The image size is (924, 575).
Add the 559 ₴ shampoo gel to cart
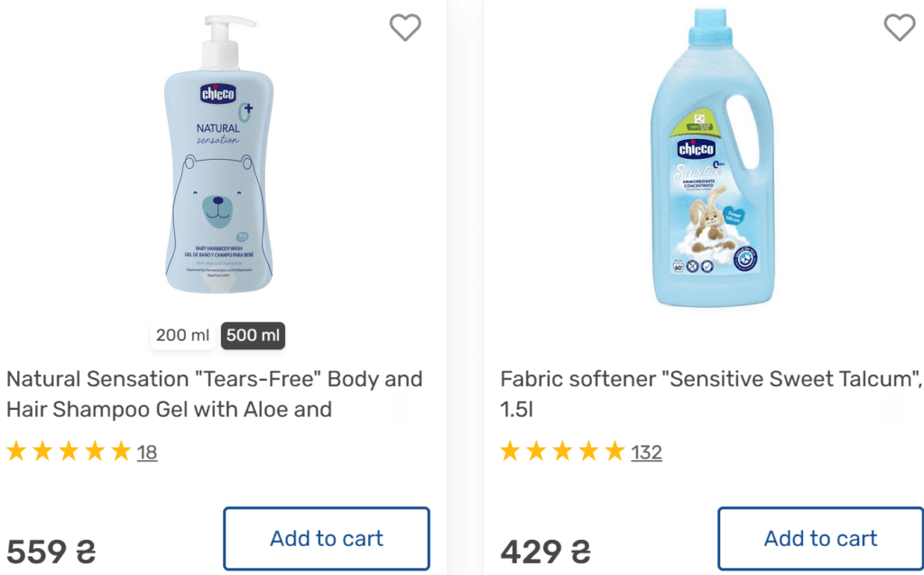327,539
